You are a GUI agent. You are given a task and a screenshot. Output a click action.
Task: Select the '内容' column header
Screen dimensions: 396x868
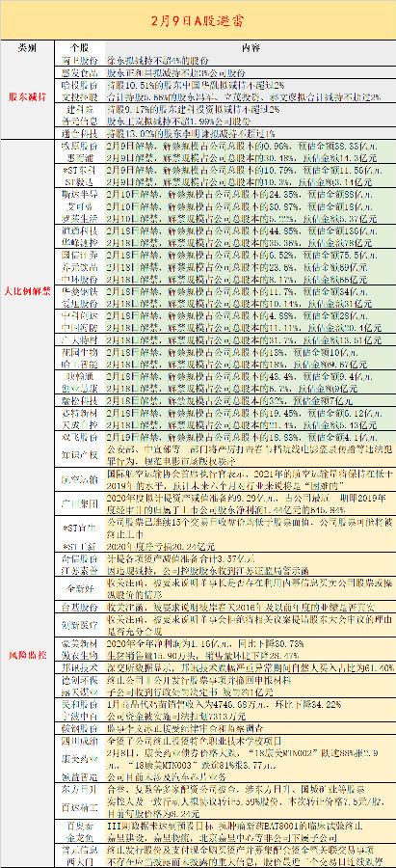(250, 47)
